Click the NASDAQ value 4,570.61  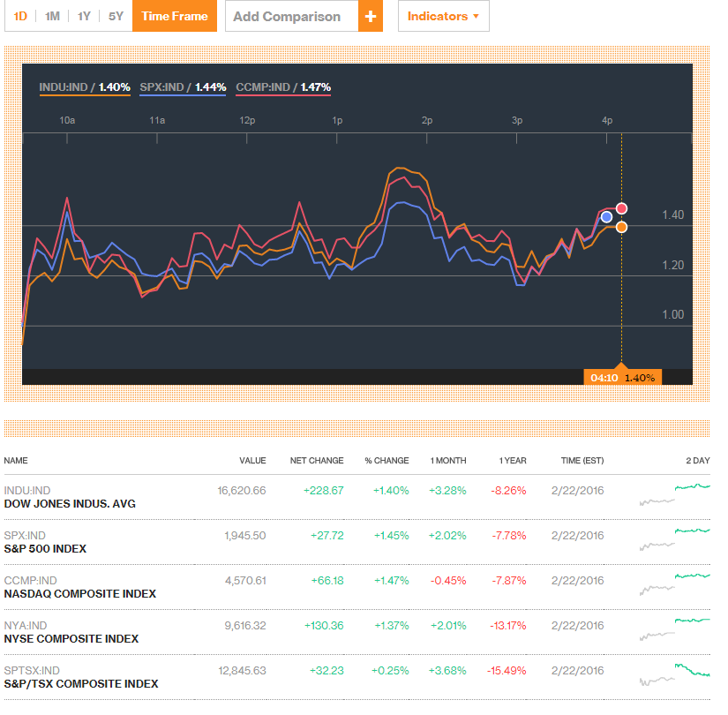[245, 581]
